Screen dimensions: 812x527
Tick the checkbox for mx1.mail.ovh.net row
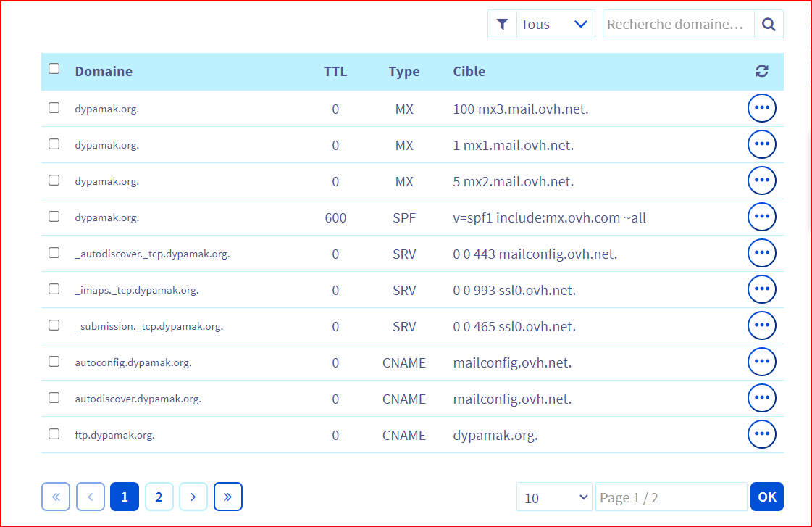click(x=54, y=144)
